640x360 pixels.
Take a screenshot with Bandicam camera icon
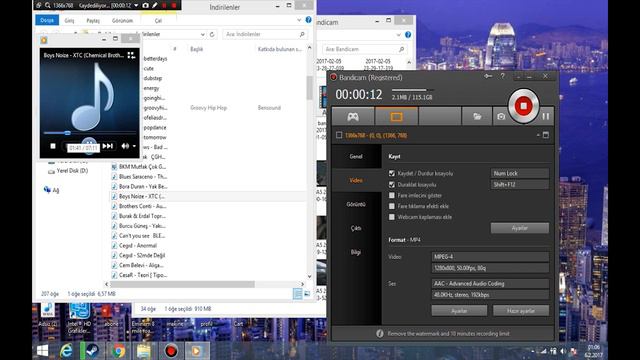(x=501, y=117)
